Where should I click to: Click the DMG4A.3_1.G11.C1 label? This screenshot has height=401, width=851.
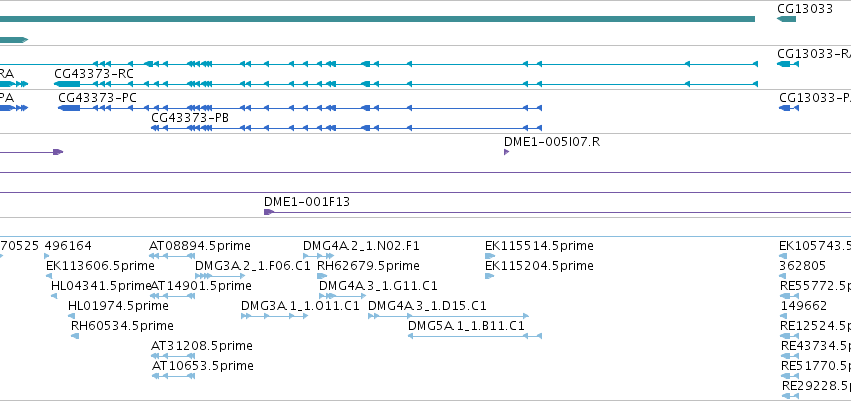(378, 286)
